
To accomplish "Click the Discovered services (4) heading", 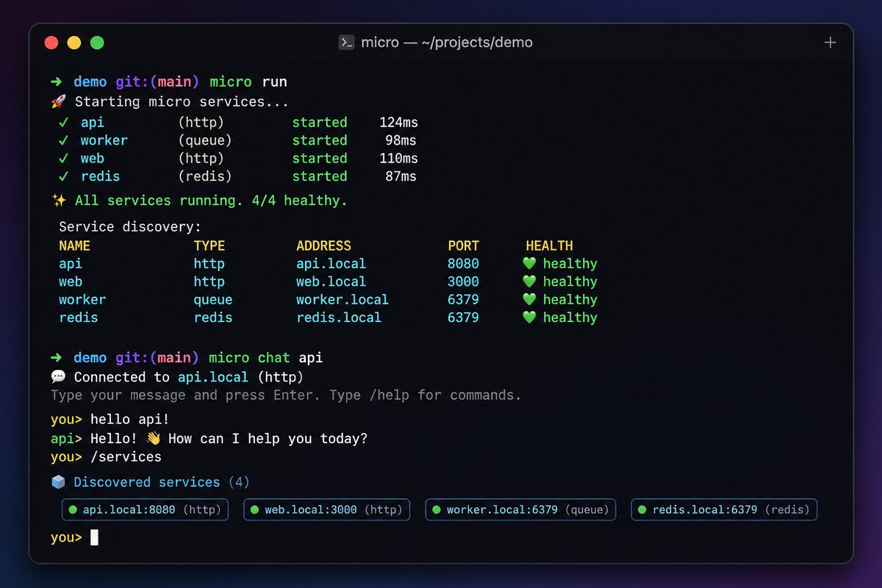I will pos(162,482).
